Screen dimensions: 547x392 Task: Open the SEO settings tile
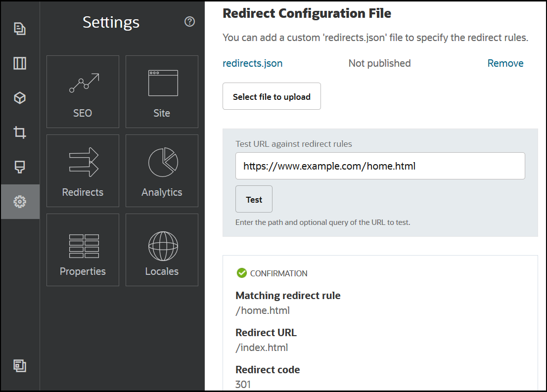(83, 92)
